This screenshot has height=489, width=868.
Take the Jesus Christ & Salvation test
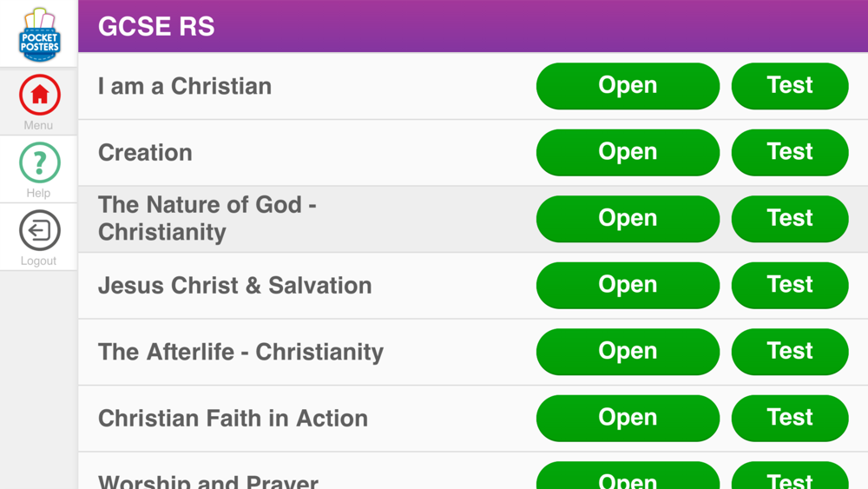(790, 285)
